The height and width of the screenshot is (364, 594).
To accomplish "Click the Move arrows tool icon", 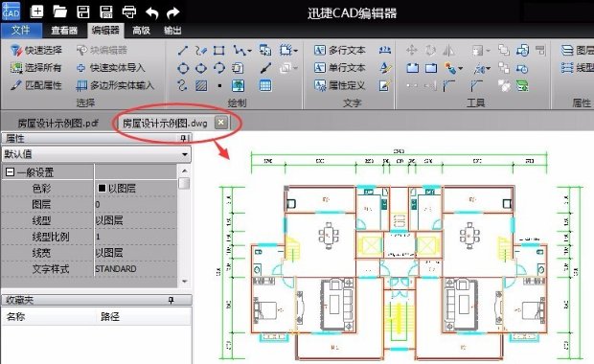I will click(412, 50).
